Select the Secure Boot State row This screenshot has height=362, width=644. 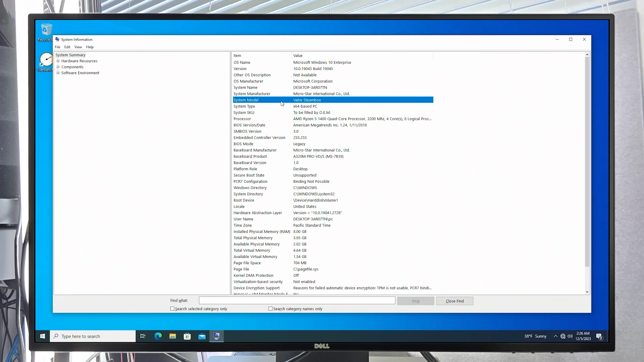click(333, 175)
